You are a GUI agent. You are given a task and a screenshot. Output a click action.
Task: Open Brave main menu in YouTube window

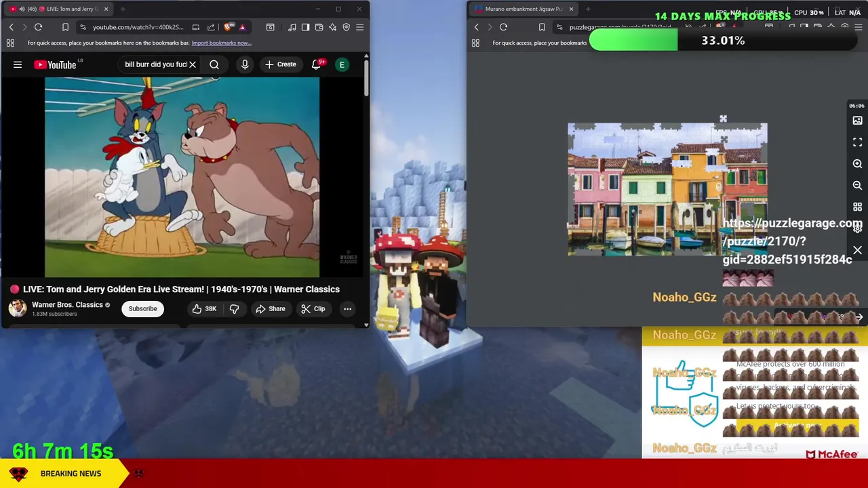click(359, 27)
